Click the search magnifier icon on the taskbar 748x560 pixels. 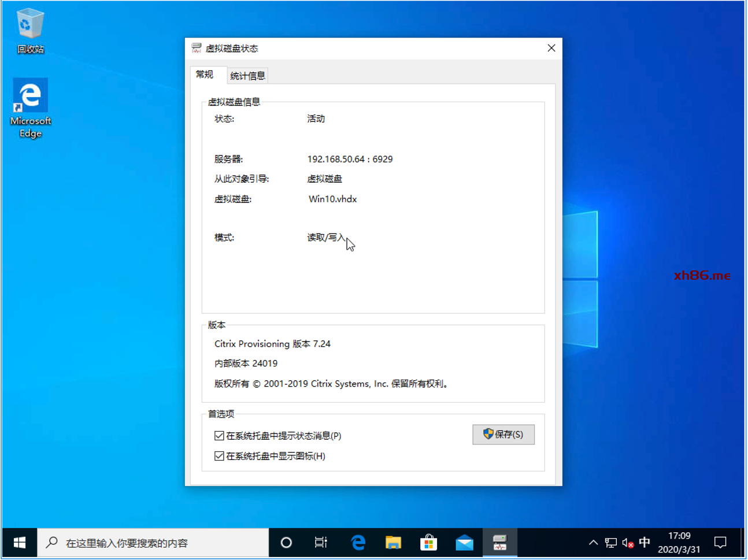pyautogui.click(x=52, y=542)
